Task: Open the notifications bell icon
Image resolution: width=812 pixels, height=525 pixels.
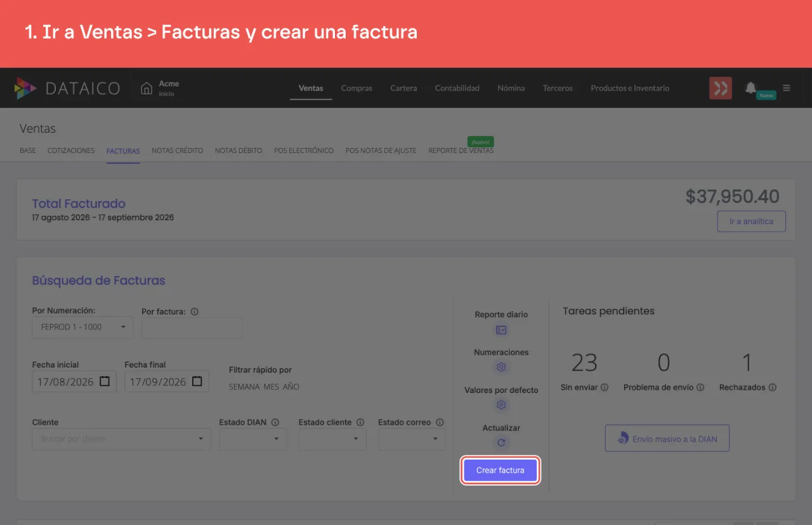Action: coord(750,88)
